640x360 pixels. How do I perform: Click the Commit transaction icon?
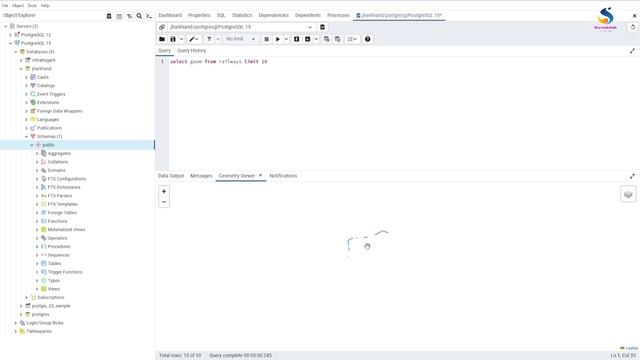pos(327,39)
